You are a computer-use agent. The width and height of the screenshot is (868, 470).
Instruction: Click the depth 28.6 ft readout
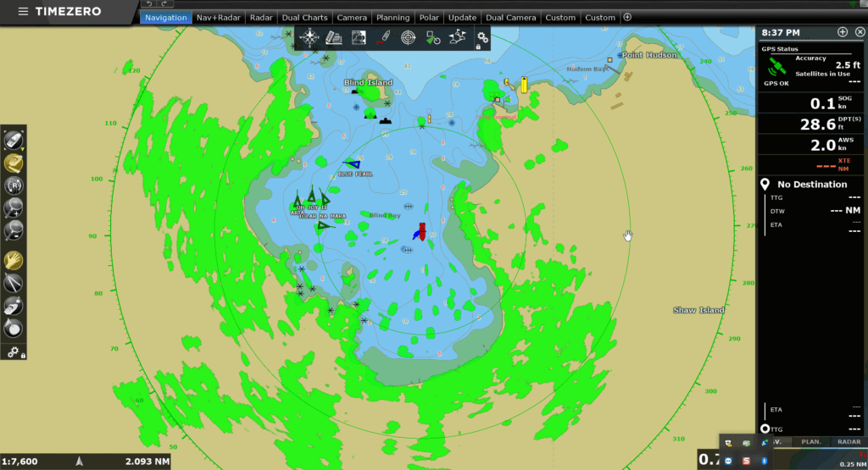pyautogui.click(x=811, y=124)
